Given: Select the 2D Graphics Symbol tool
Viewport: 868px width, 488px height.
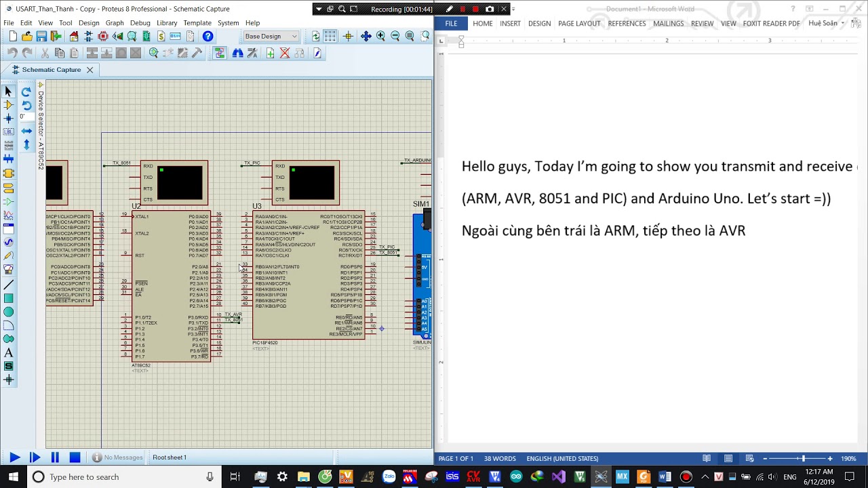Looking at the screenshot, I should pos(8,366).
